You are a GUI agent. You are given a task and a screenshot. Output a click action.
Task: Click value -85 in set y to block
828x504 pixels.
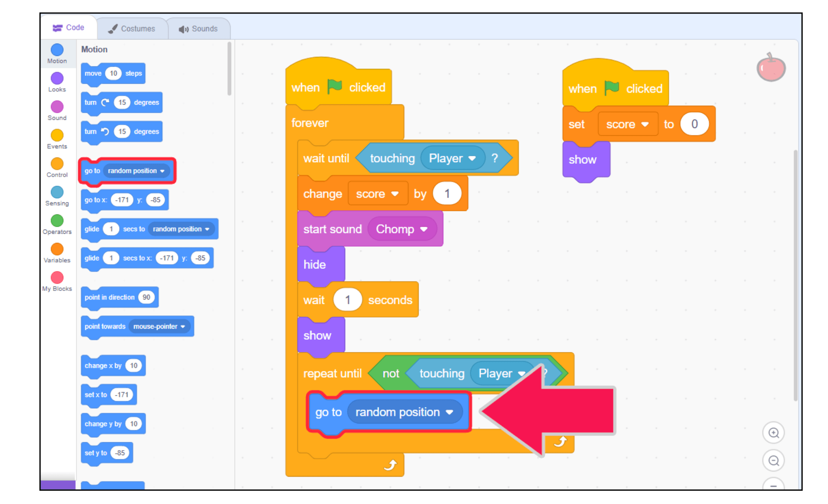[120, 453]
